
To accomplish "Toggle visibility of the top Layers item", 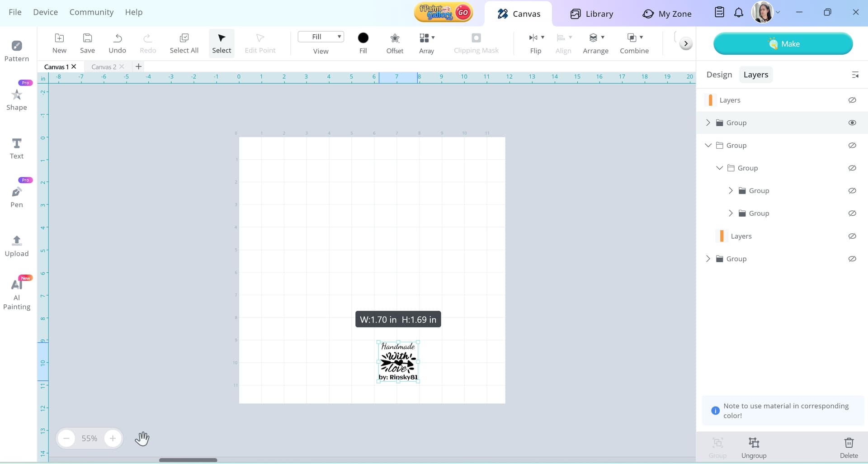I will pyautogui.click(x=852, y=100).
